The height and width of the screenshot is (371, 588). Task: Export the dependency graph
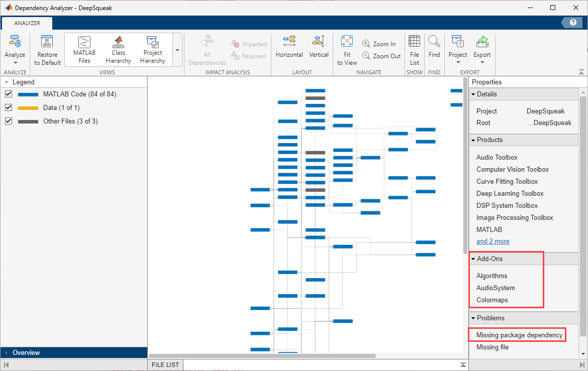click(x=482, y=48)
